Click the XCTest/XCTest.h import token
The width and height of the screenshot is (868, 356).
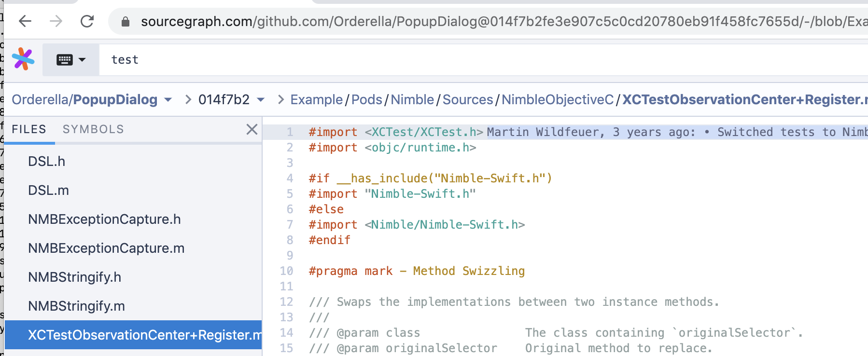424,132
